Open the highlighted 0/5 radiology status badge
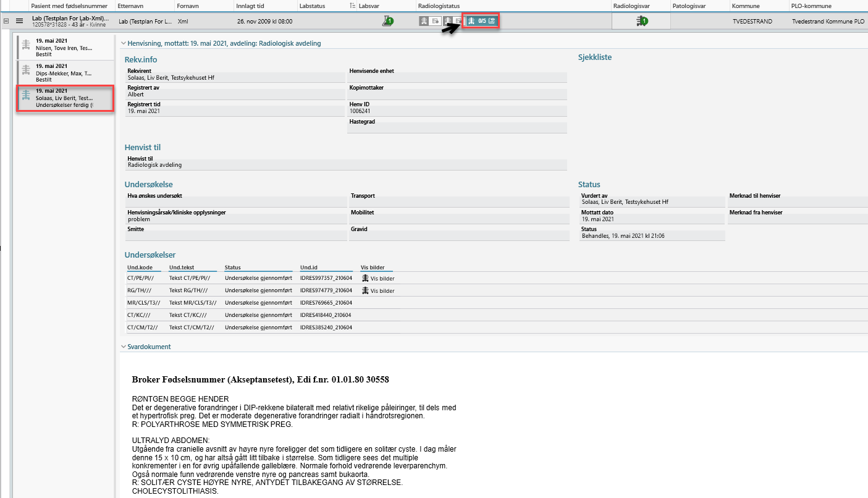This screenshot has width=868, height=498. pyautogui.click(x=481, y=21)
